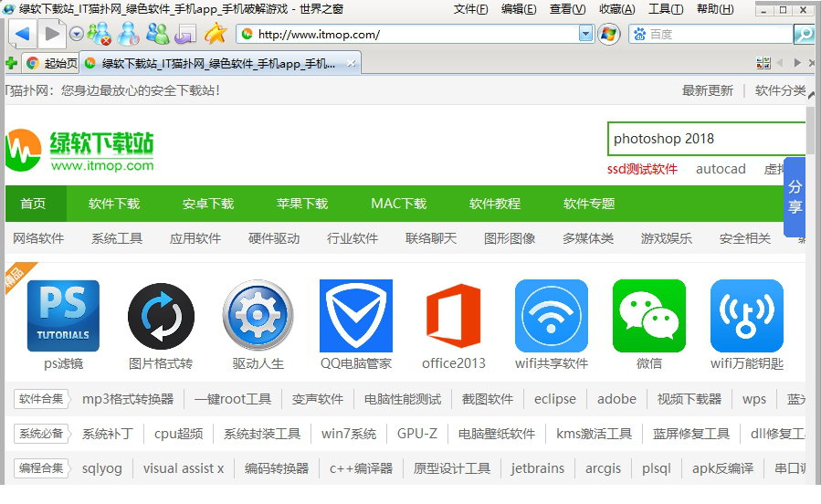The height and width of the screenshot is (504, 821).
Task: Click the PS Tutorials ps滤镜 icon
Action: [x=63, y=316]
